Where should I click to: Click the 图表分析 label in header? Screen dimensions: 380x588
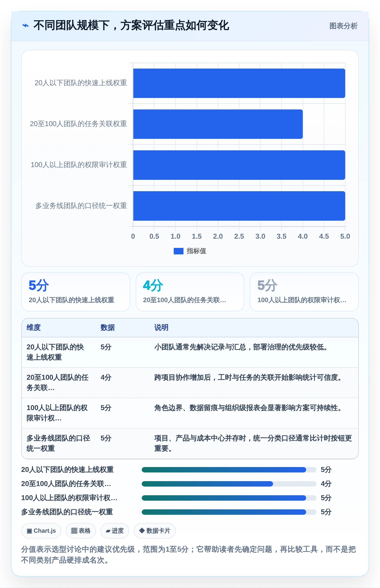click(343, 26)
